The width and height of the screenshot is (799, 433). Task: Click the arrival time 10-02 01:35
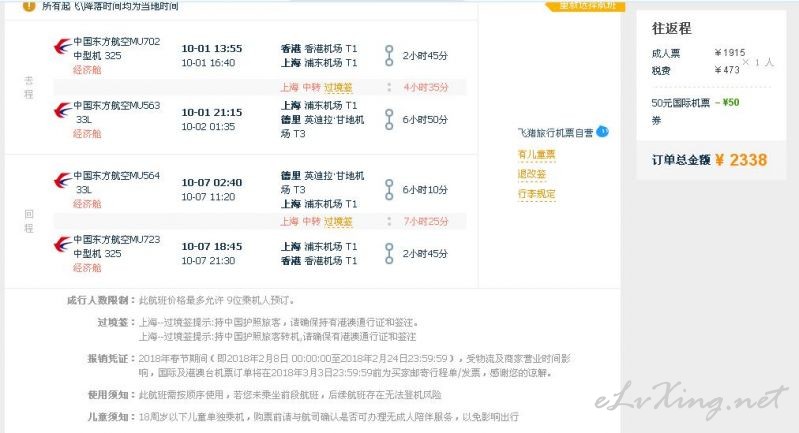click(208, 126)
